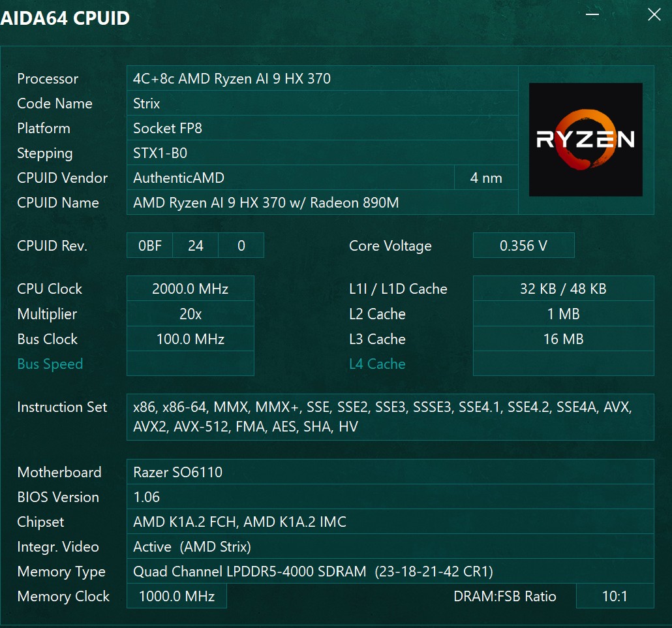
Task: Click the Stepping value STX1-B0
Action: [x=322, y=153]
